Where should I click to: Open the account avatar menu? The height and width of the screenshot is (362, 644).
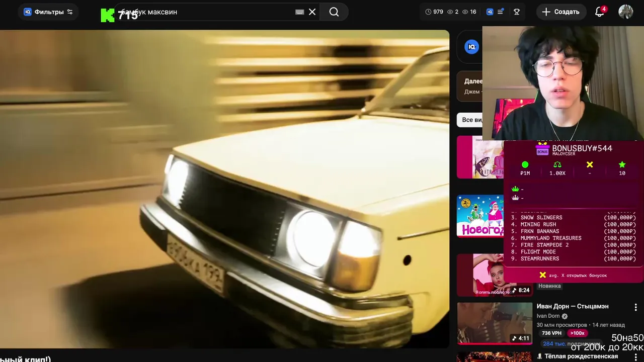point(626,12)
